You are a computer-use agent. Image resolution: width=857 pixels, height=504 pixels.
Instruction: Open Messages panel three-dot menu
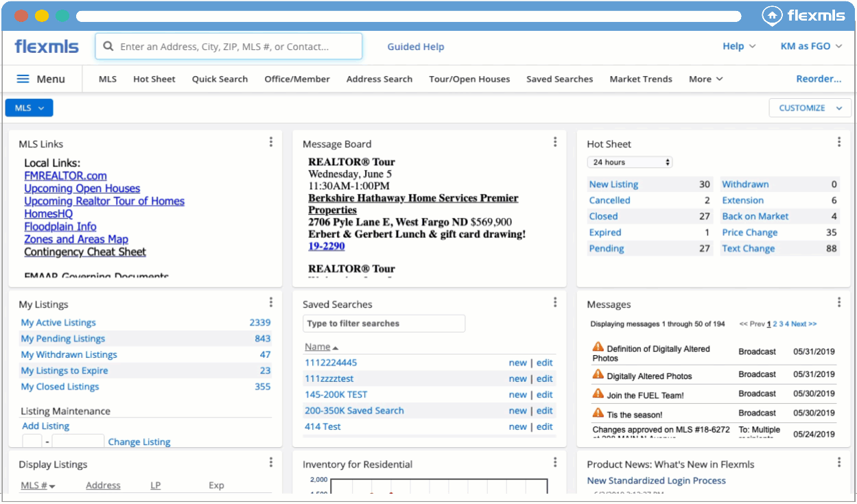tap(838, 302)
